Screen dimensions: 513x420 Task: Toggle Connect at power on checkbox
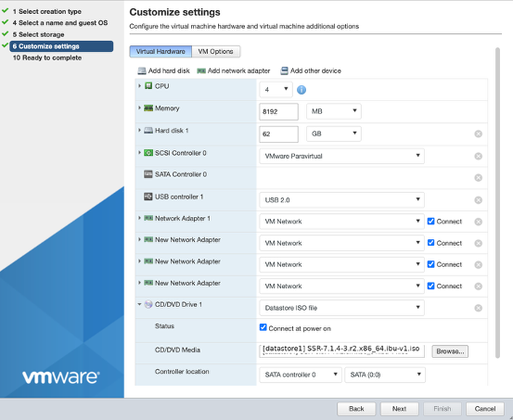[x=263, y=327]
